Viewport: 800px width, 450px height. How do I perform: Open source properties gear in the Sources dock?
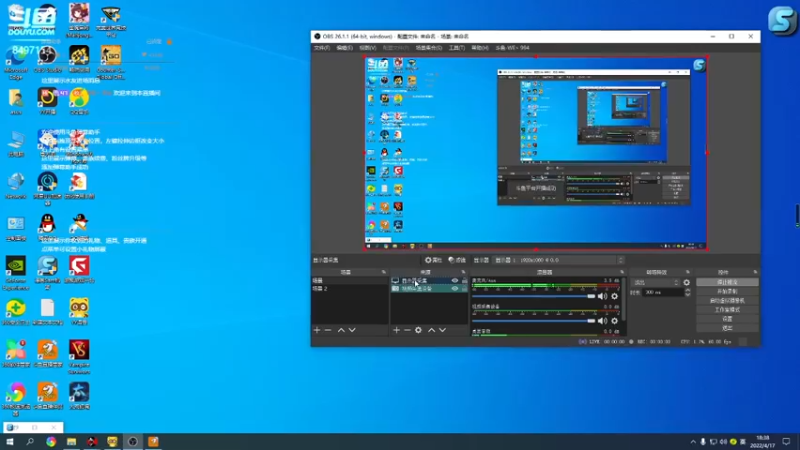click(x=418, y=330)
